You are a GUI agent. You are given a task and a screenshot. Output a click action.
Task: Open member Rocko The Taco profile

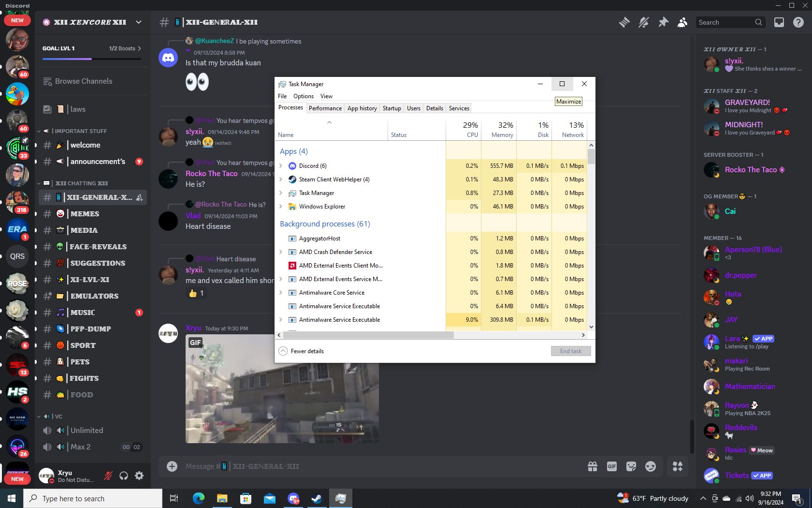tap(752, 170)
